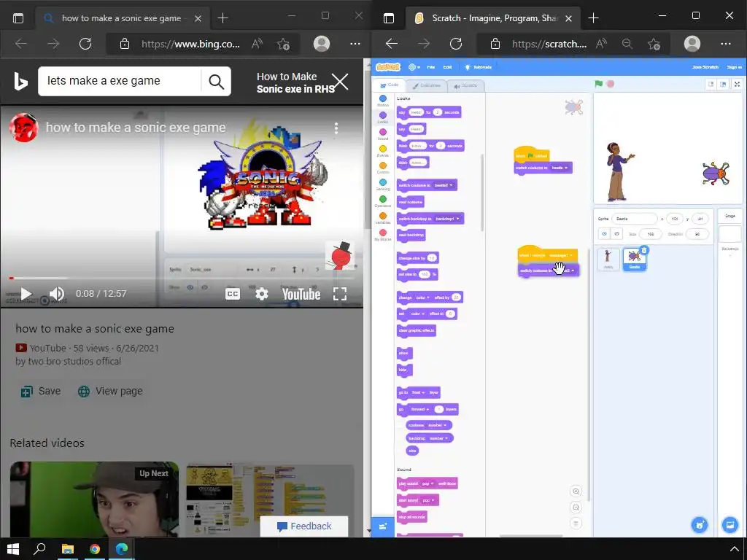Open File Explorer from the taskbar
This screenshot has height=560, width=747.
(68, 549)
